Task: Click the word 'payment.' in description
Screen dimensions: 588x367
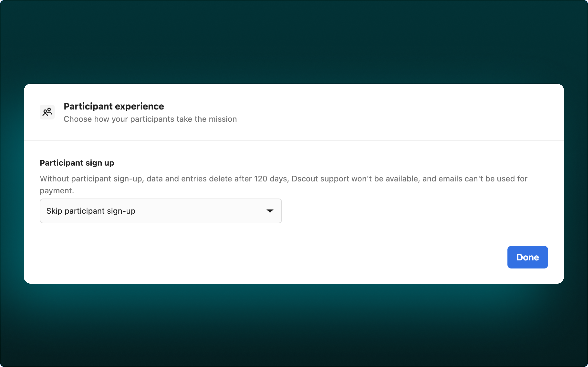Action: coord(57,191)
